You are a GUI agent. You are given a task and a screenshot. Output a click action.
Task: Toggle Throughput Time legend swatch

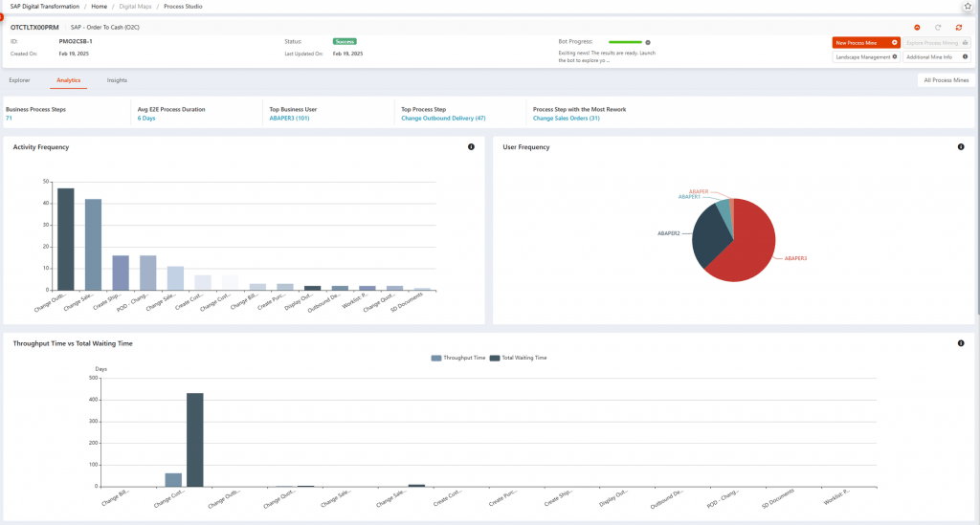tap(436, 358)
